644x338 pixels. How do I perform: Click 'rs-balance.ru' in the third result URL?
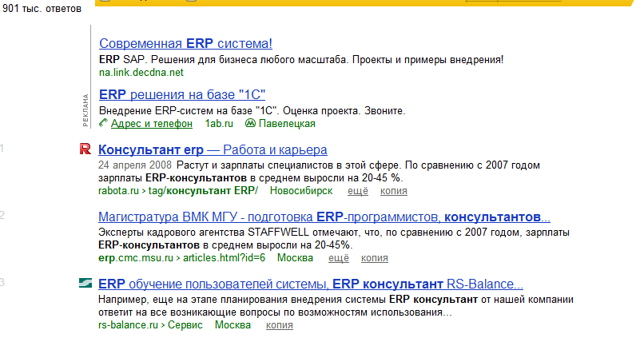pyautogui.click(x=128, y=325)
